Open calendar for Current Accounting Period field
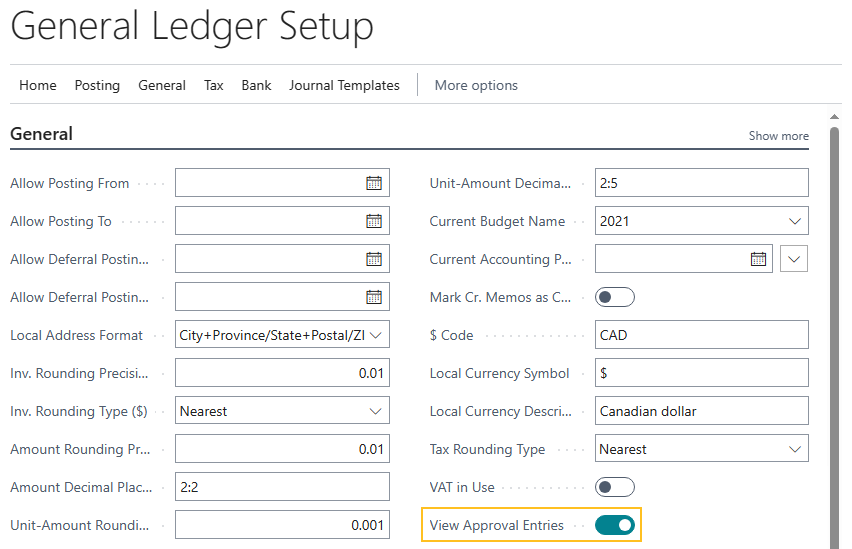This screenshot has height=549, width=852. (759, 259)
